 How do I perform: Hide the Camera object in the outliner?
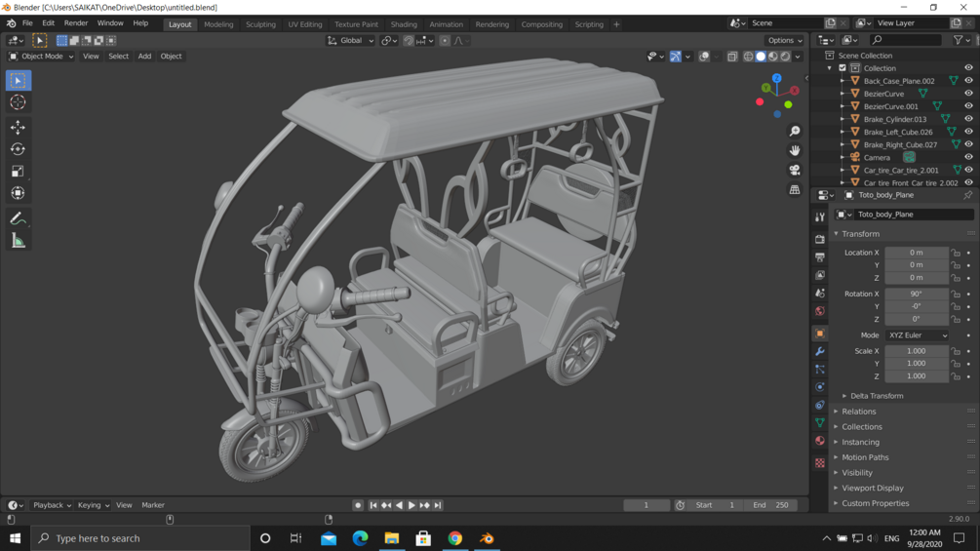pos(968,157)
